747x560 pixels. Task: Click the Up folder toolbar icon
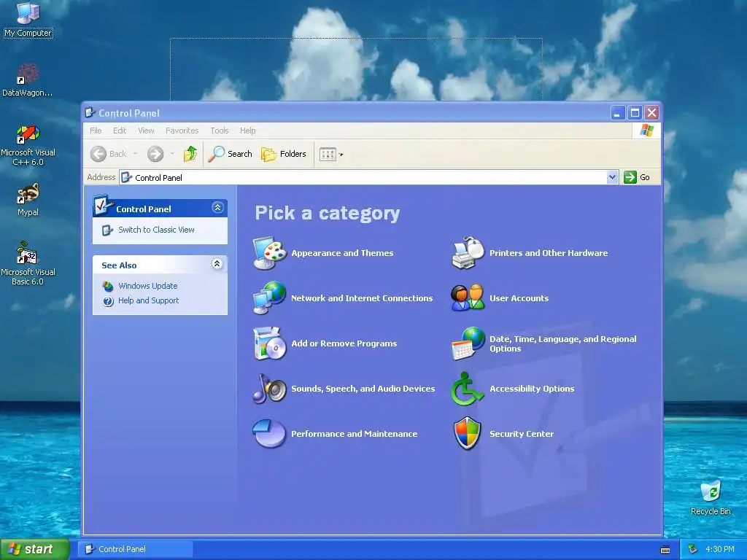tap(190, 154)
